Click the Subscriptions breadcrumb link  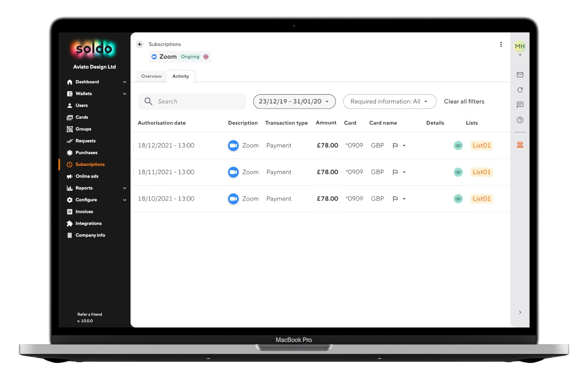tap(165, 44)
